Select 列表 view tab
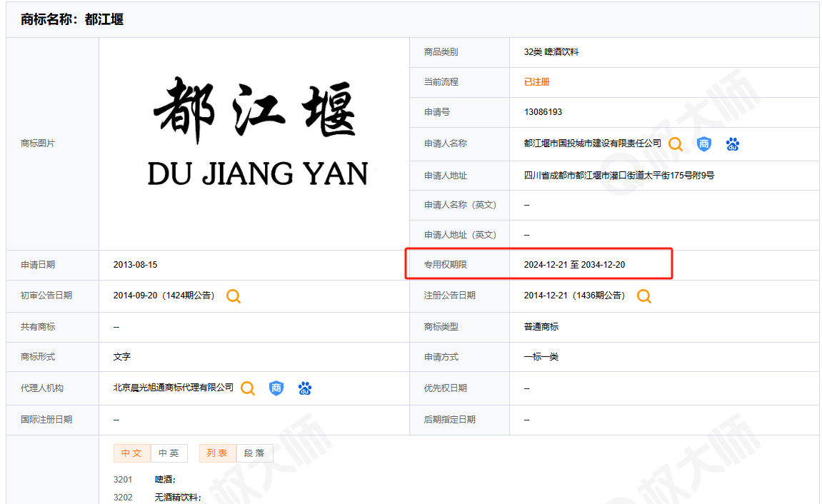 (218, 453)
